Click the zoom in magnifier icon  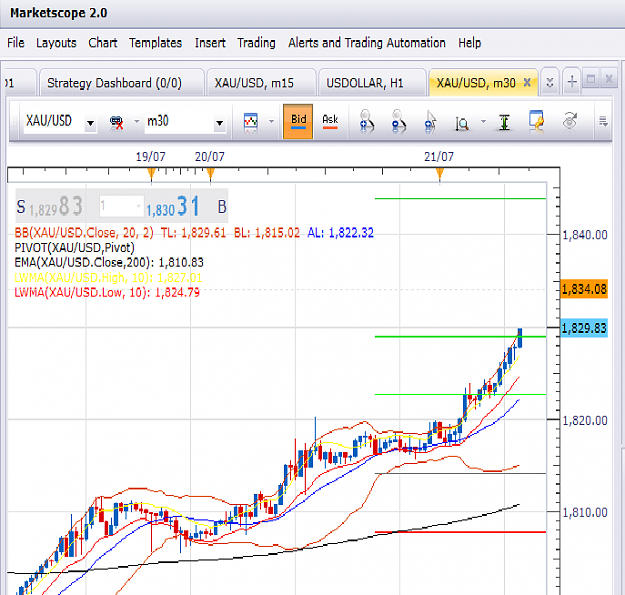(x=366, y=121)
